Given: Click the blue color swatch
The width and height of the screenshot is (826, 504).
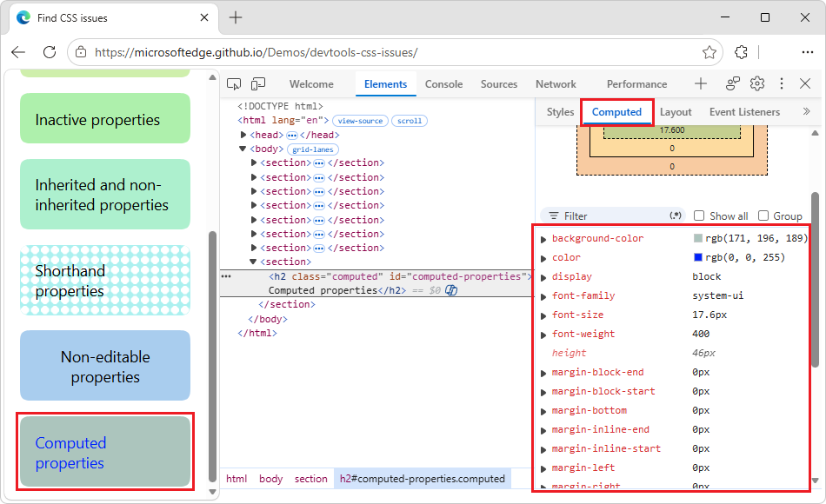Looking at the screenshot, I should pyautogui.click(x=698, y=257).
